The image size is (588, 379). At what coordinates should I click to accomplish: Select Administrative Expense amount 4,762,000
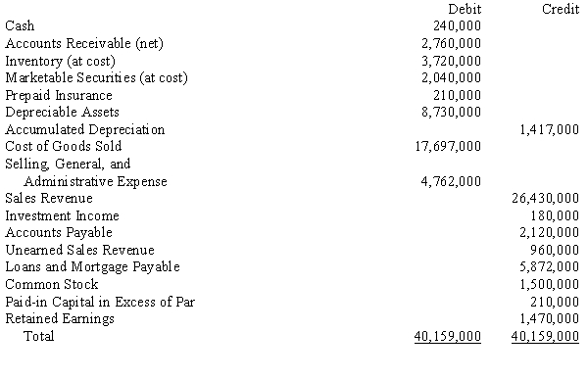451,181
